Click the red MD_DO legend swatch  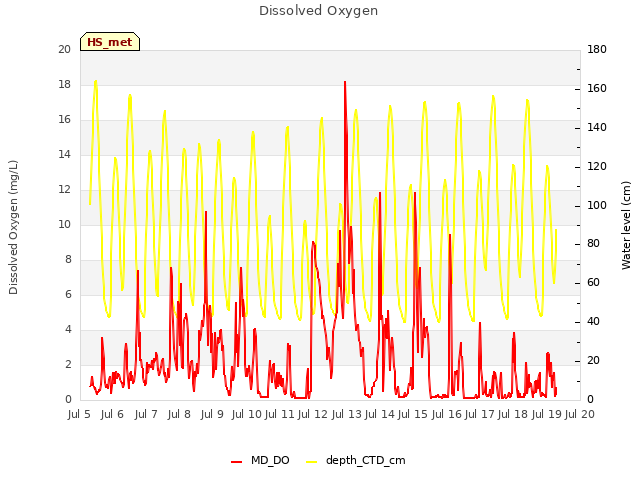pyautogui.click(x=236, y=462)
